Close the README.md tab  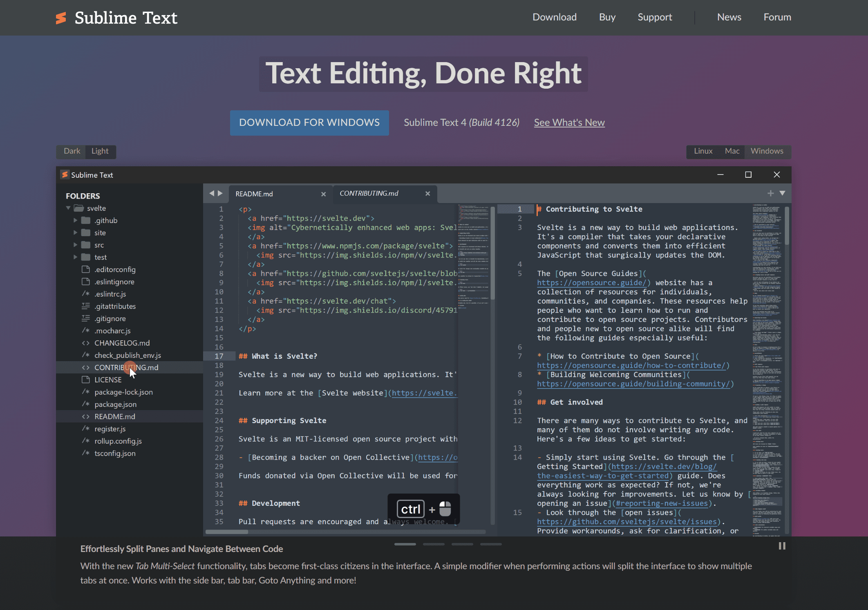coord(323,194)
